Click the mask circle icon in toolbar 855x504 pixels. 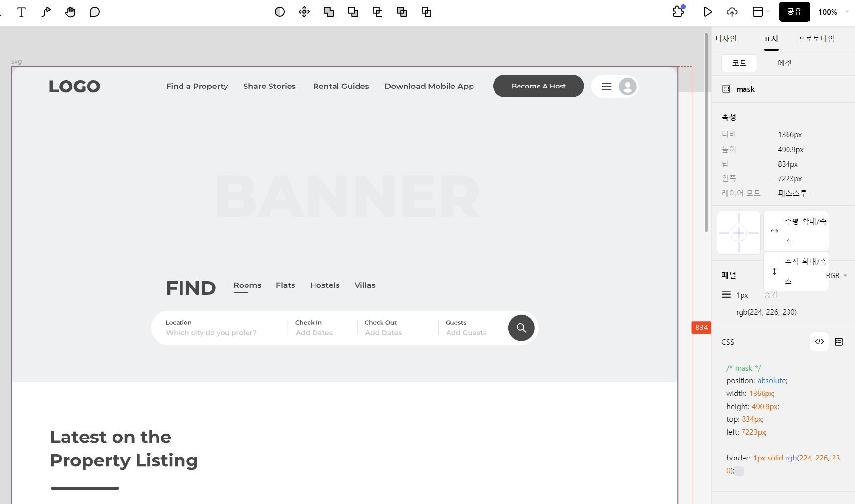[x=280, y=12]
